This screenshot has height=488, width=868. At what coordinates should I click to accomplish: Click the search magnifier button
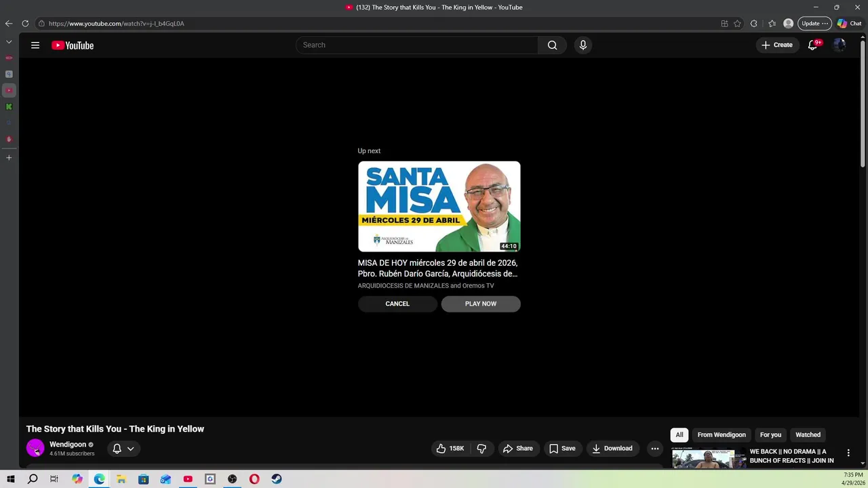click(552, 45)
